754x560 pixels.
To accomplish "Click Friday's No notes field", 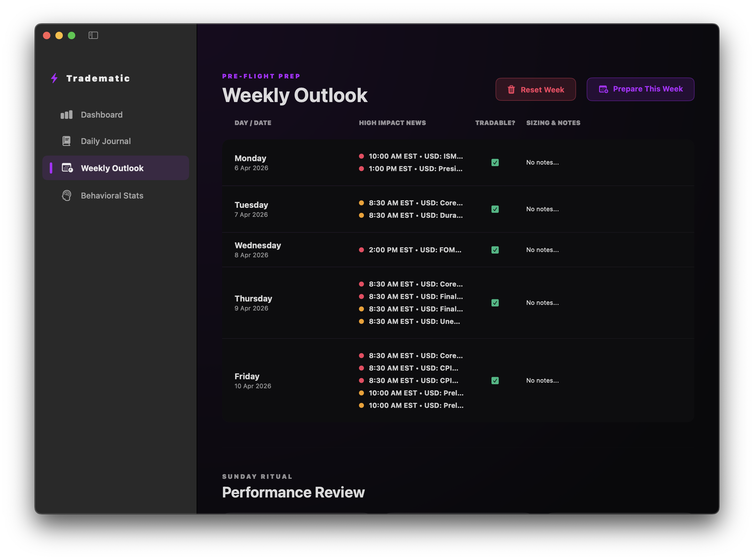I will coord(542,381).
